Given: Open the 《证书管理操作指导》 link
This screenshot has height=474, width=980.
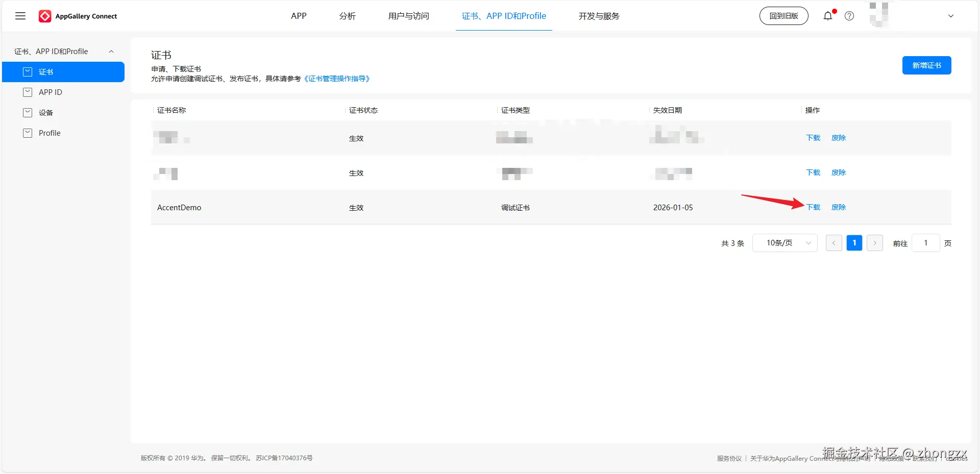Looking at the screenshot, I should click(x=337, y=79).
